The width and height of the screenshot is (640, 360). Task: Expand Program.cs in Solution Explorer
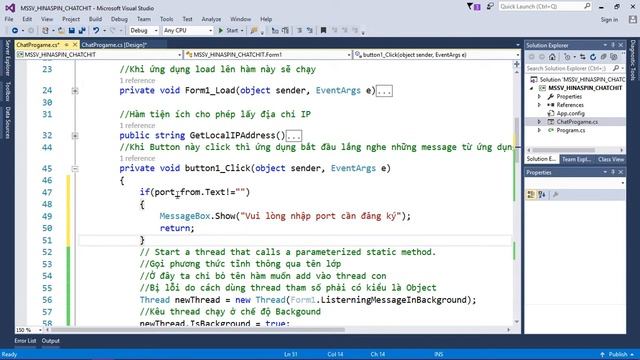539,130
